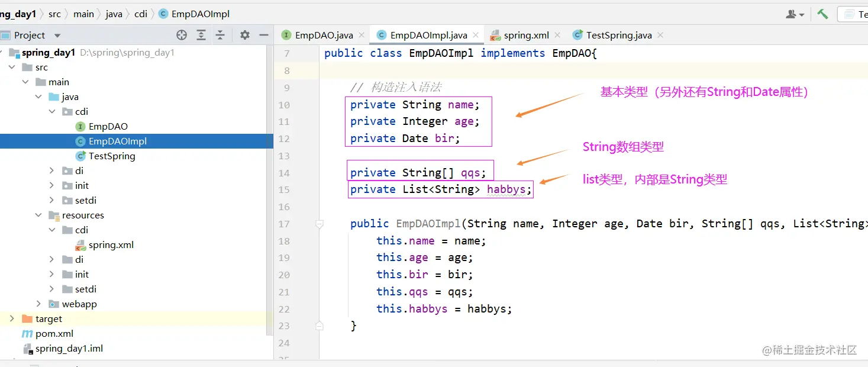Viewport: 868px width, 367px height.
Task: Expand the webapp folder
Action: (38, 304)
